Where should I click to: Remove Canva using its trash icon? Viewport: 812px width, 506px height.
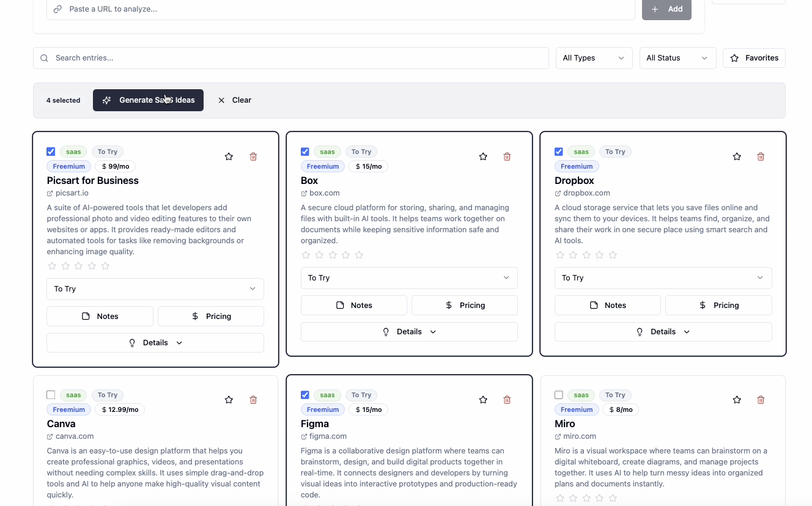[253, 400]
